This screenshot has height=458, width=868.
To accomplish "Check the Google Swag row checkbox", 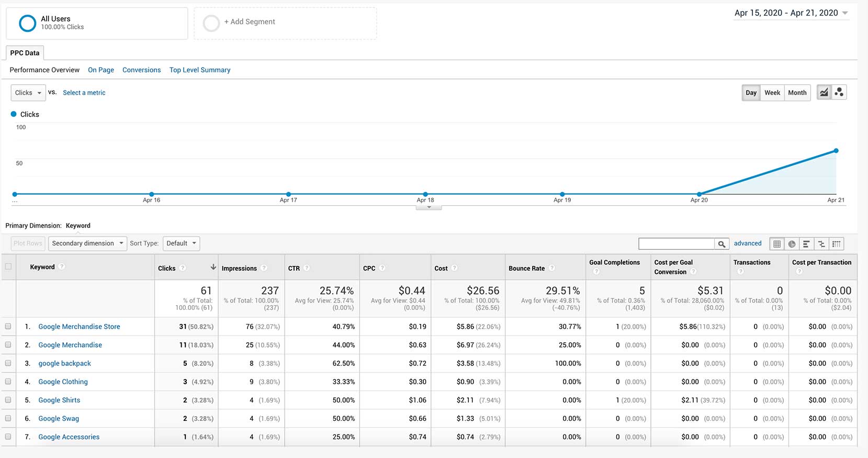I will coord(8,418).
